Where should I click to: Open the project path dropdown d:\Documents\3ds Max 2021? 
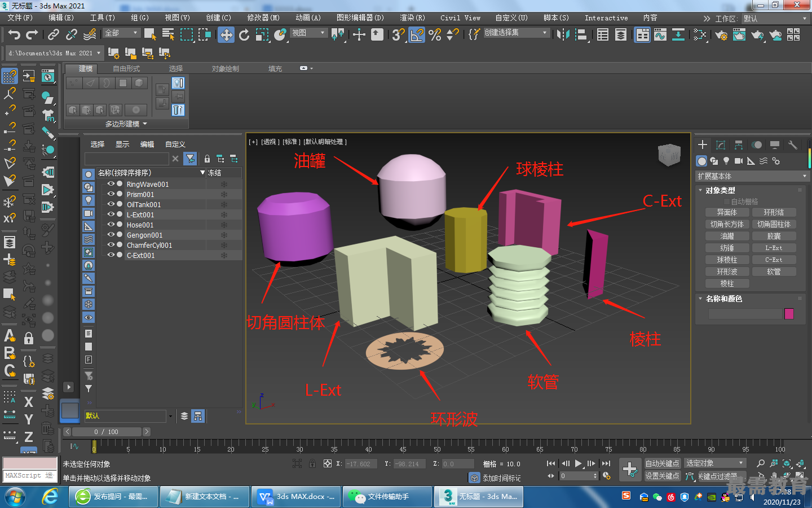[x=54, y=53]
